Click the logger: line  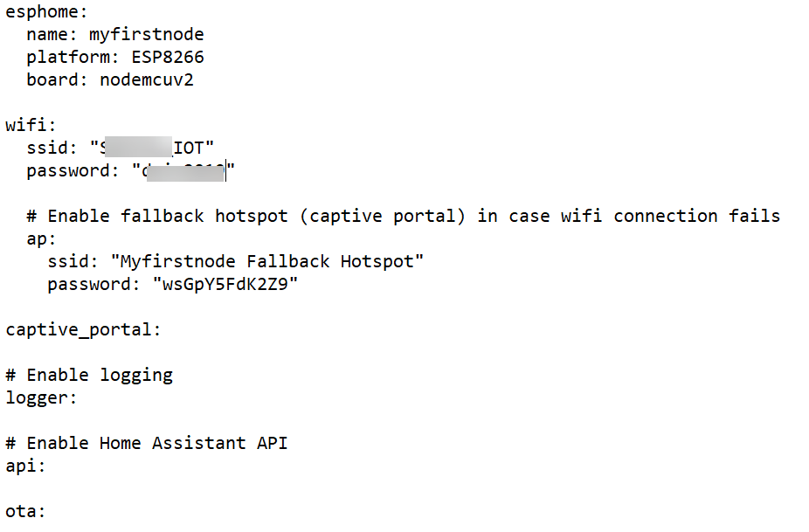(41, 397)
